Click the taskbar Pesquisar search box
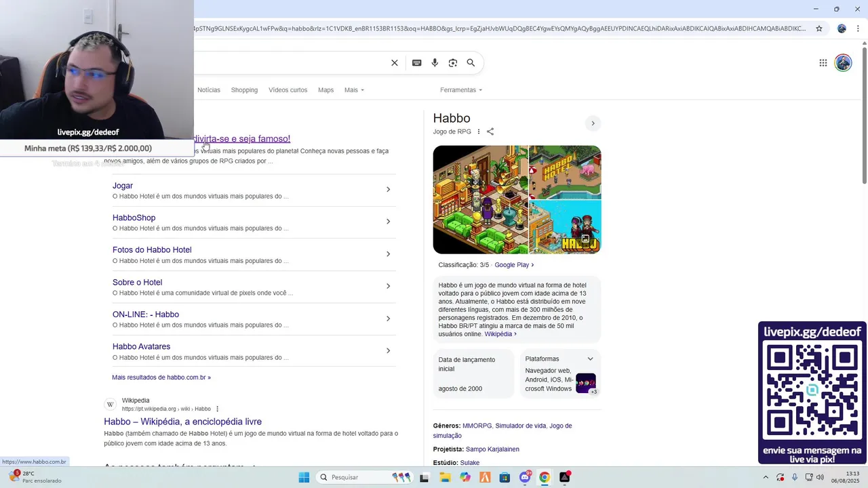 (365, 477)
